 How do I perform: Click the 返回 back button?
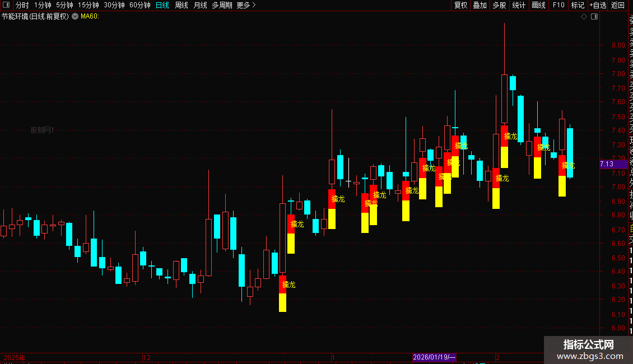point(618,5)
